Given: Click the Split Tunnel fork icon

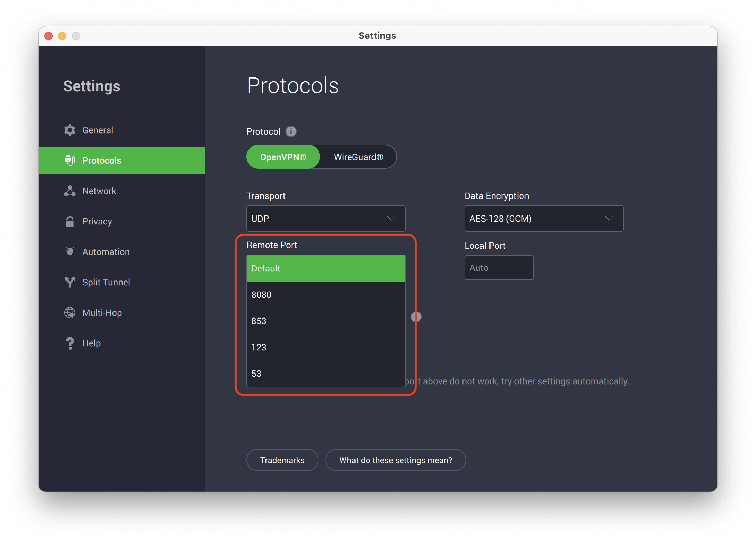Looking at the screenshot, I should 70,282.
